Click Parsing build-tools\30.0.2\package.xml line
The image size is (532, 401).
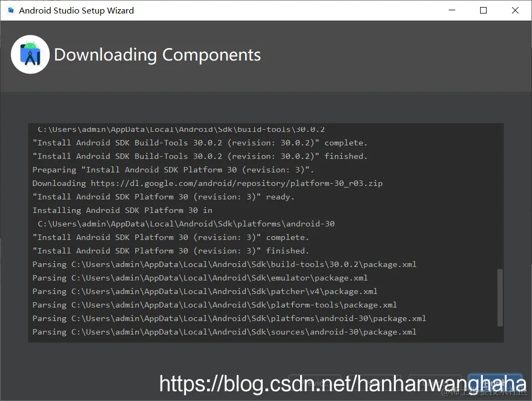click(224, 264)
